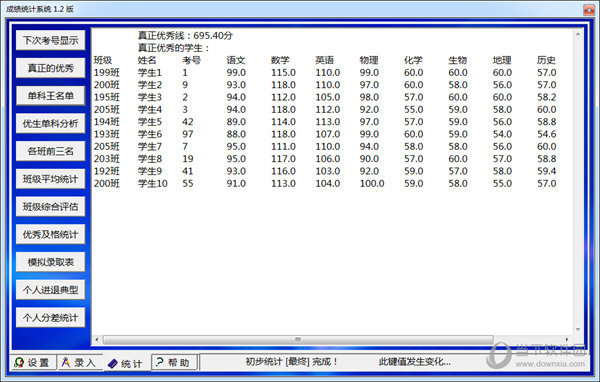Click 学生9's 历史 score 59.4

pyautogui.click(x=546, y=171)
